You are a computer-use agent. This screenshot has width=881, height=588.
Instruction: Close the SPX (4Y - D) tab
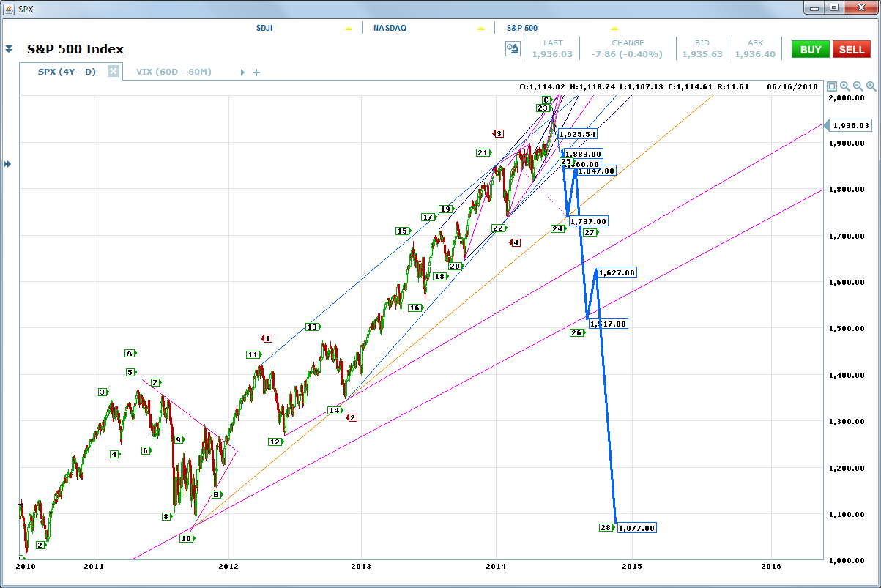pos(114,71)
